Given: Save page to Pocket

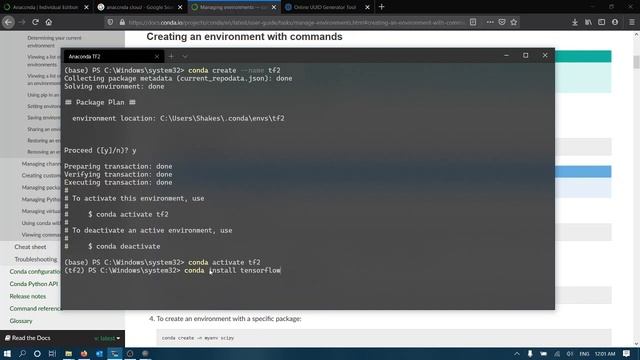Looking at the screenshot, I should (x=502, y=22).
